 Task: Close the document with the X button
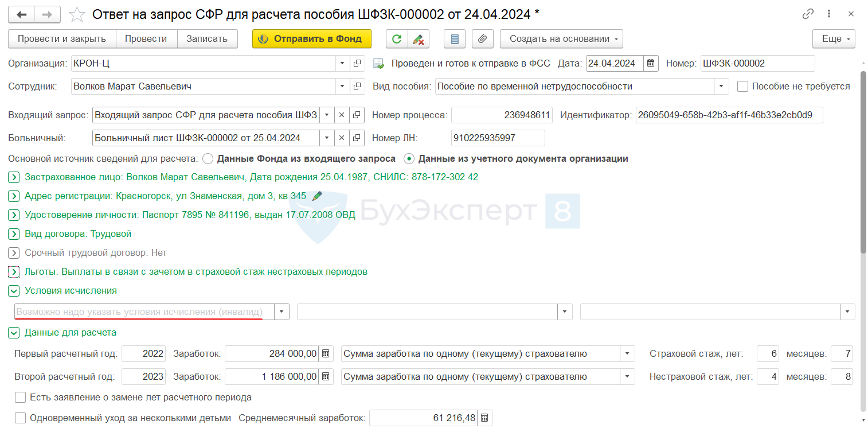(851, 14)
